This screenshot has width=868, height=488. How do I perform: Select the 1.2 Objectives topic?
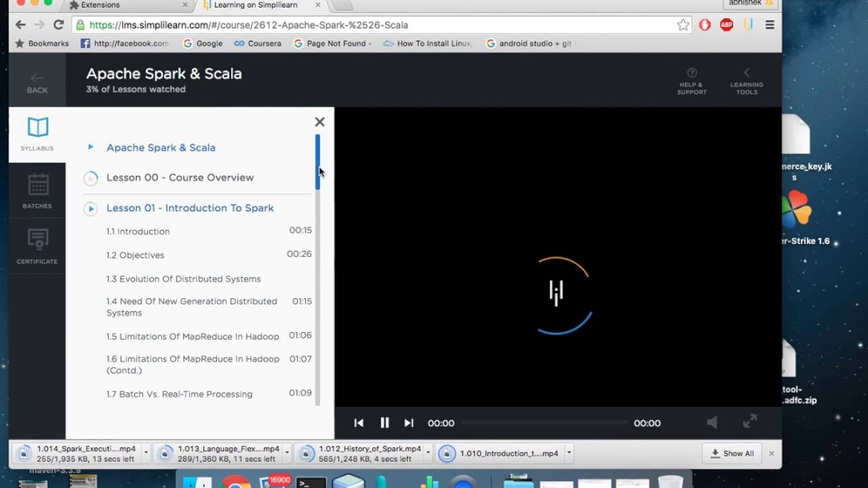[135, 255]
